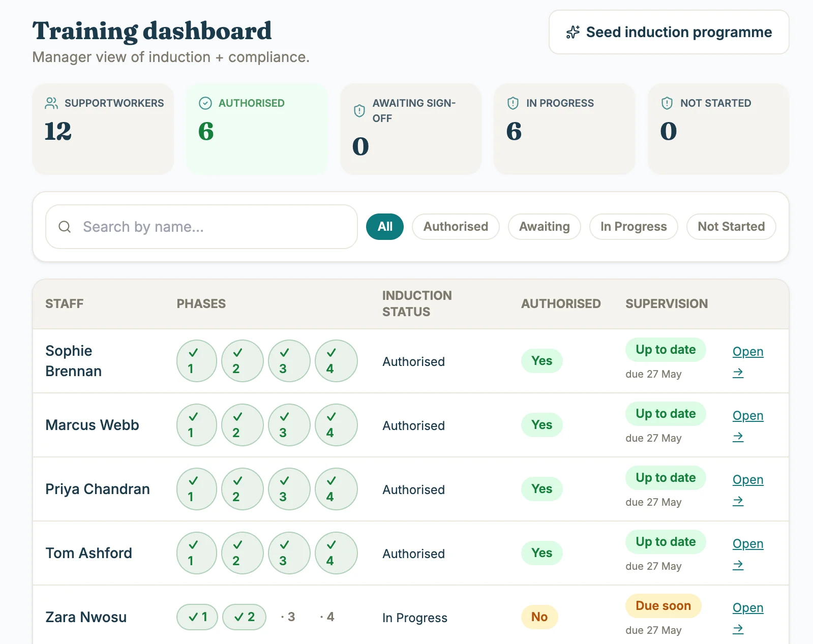Focus the Search by name field
The height and width of the screenshot is (644, 813).
tap(201, 227)
